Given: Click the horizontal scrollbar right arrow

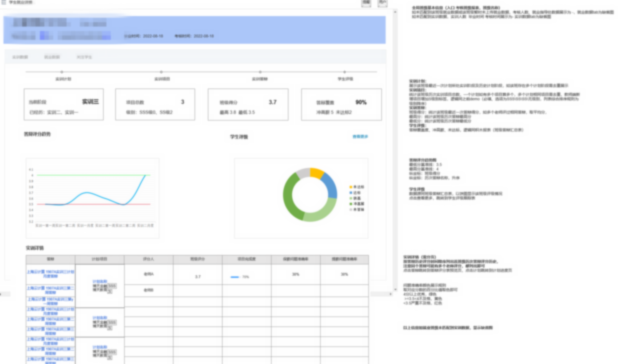Looking at the screenshot, I should 390,294.
